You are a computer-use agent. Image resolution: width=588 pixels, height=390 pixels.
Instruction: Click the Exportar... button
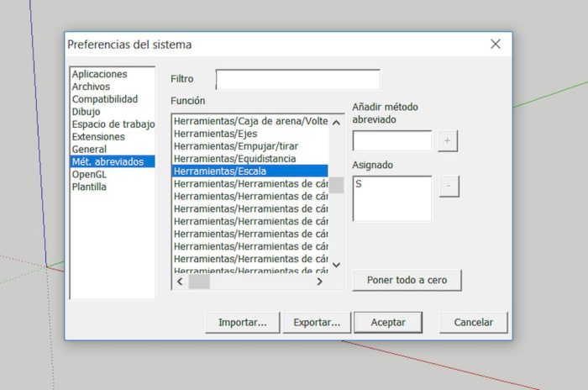tap(316, 322)
